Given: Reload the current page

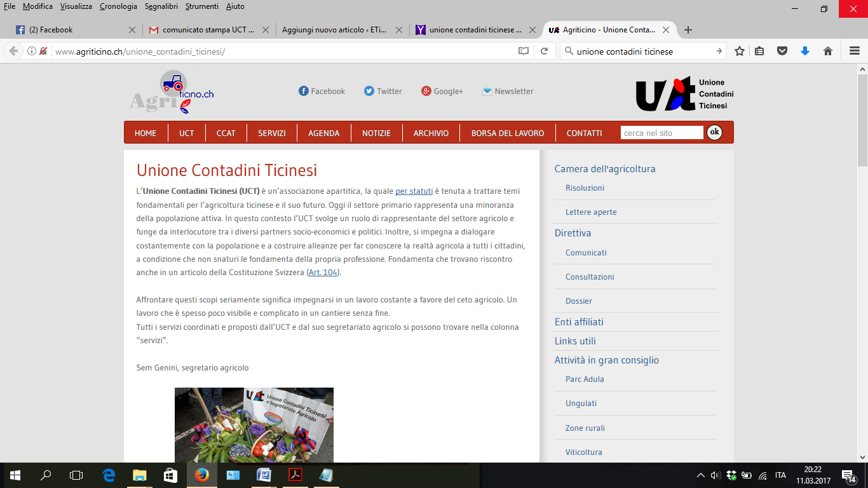Looking at the screenshot, I should click(x=545, y=51).
